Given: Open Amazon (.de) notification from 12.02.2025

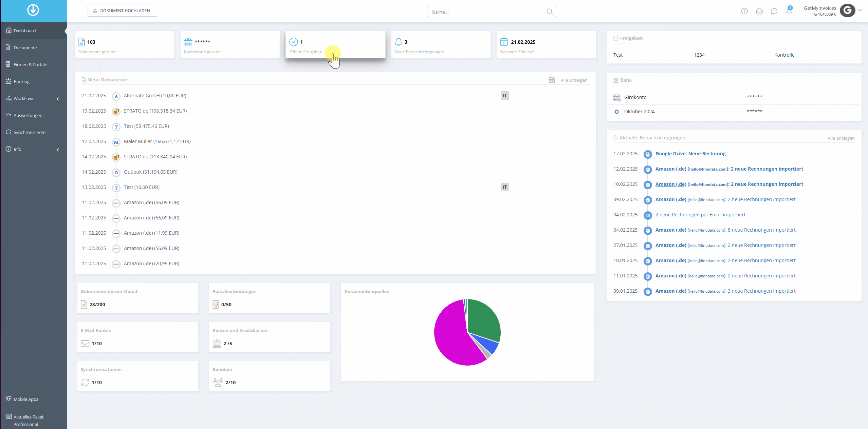Looking at the screenshot, I should [x=671, y=169].
